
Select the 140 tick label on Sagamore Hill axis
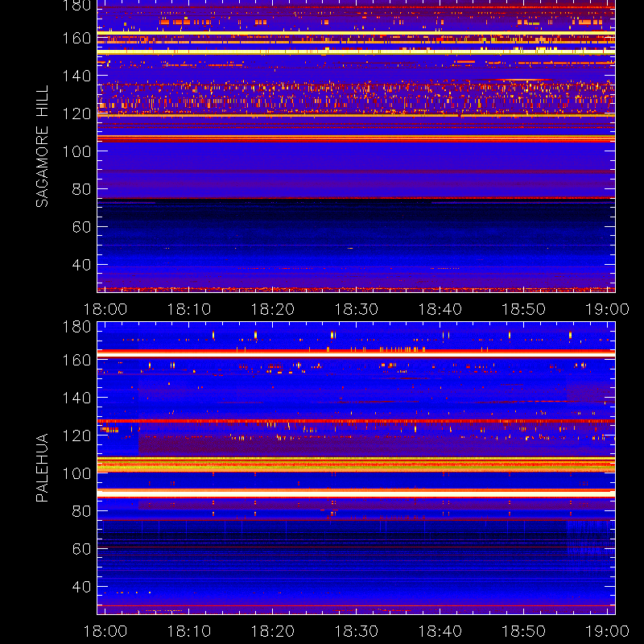click(76, 76)
